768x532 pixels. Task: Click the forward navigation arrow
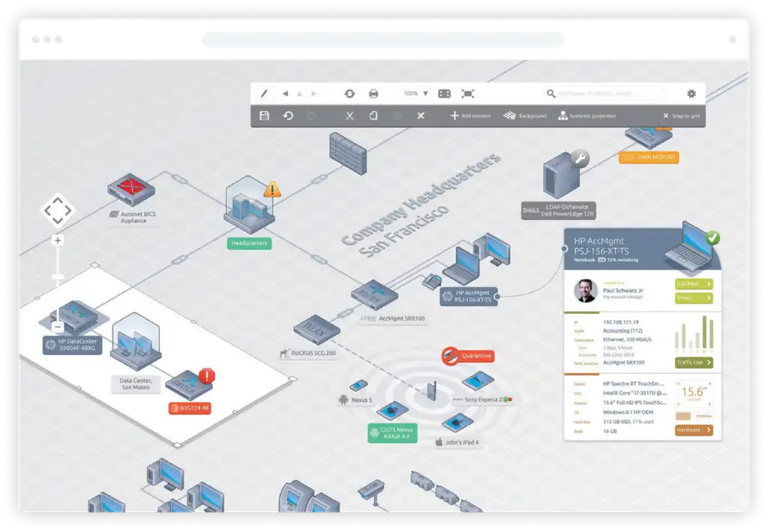click(x=313, y=94)
